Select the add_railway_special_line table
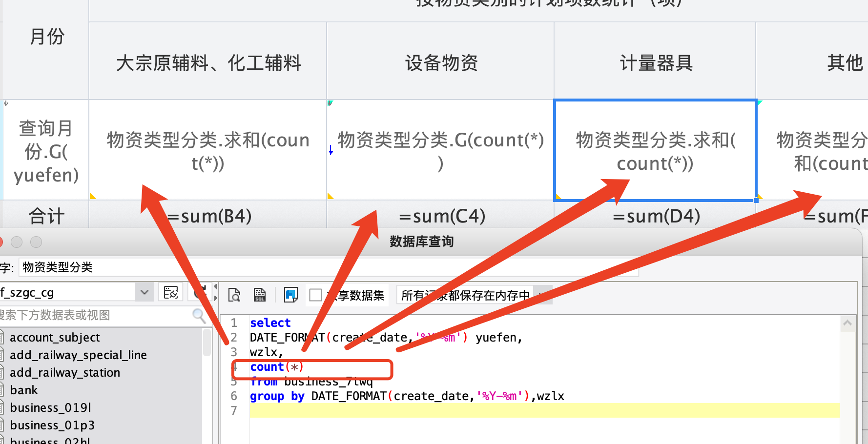868x444 pixels. 78,355
